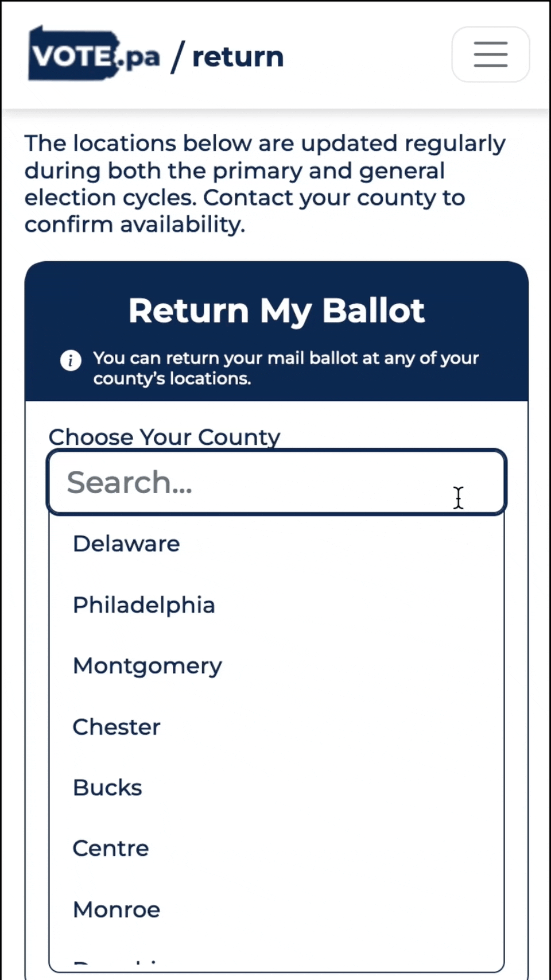Select Monroe county in the list
The height and width of the screenshot is (980, 551).
277,909
